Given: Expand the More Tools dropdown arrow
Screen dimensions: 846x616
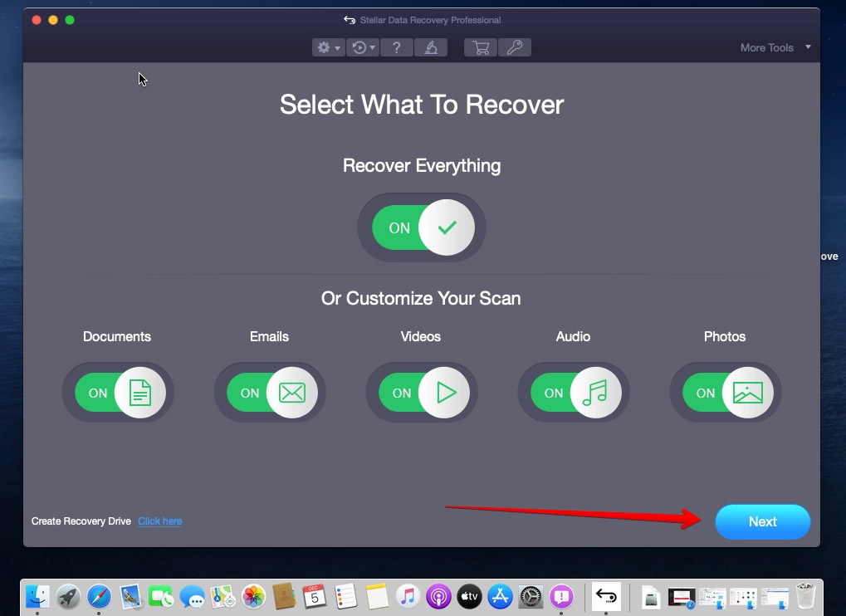Looking at the screenshot, I should point(809,47).
